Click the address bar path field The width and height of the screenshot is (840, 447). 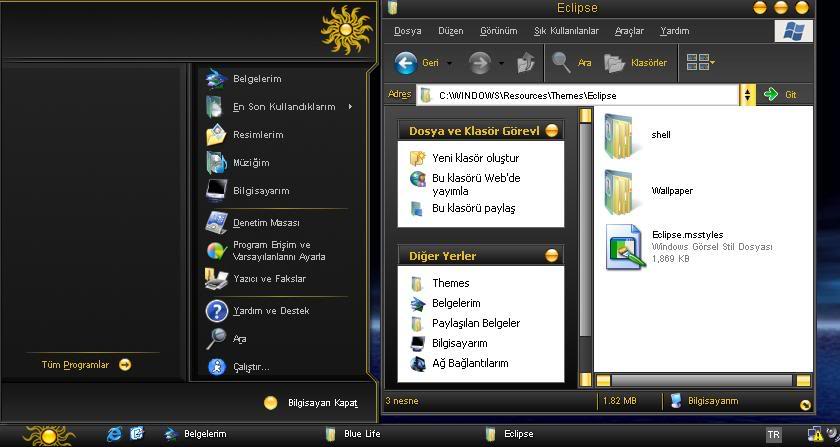[x=579, y=95]
